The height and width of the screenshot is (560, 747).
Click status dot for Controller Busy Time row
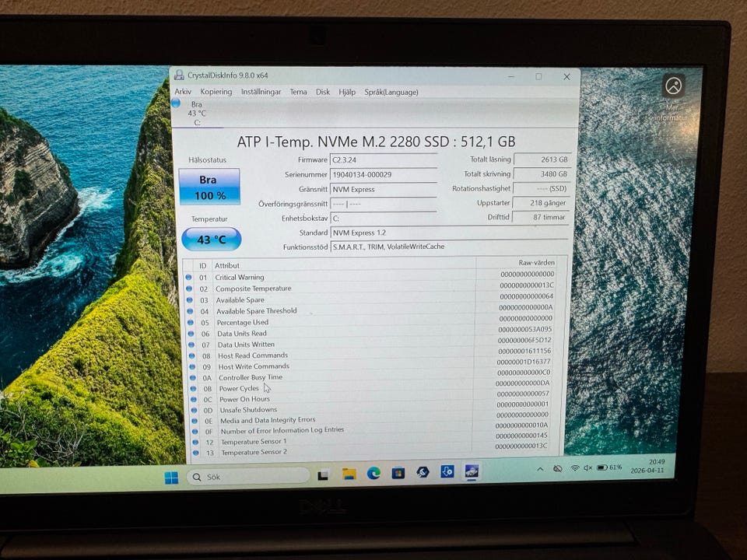coord(193,378)
